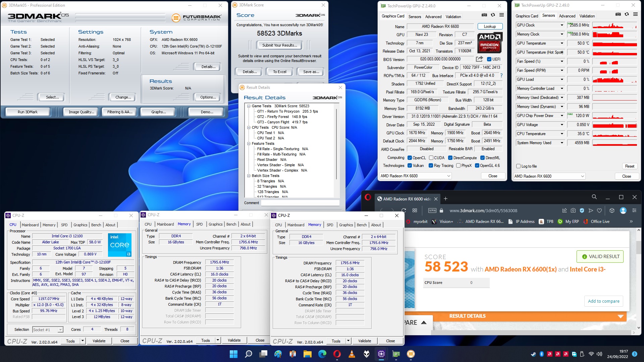
Task: Click the BIOS export share icon in GPU-Z
Action: (479, 59)
